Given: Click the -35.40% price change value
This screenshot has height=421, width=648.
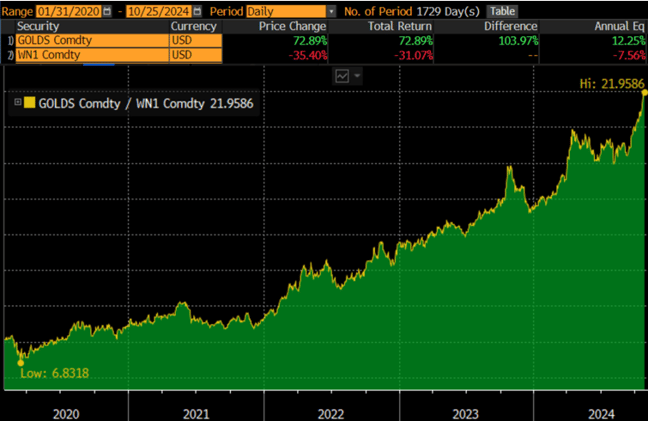Looking at the screenshot, I should [308, 55].
